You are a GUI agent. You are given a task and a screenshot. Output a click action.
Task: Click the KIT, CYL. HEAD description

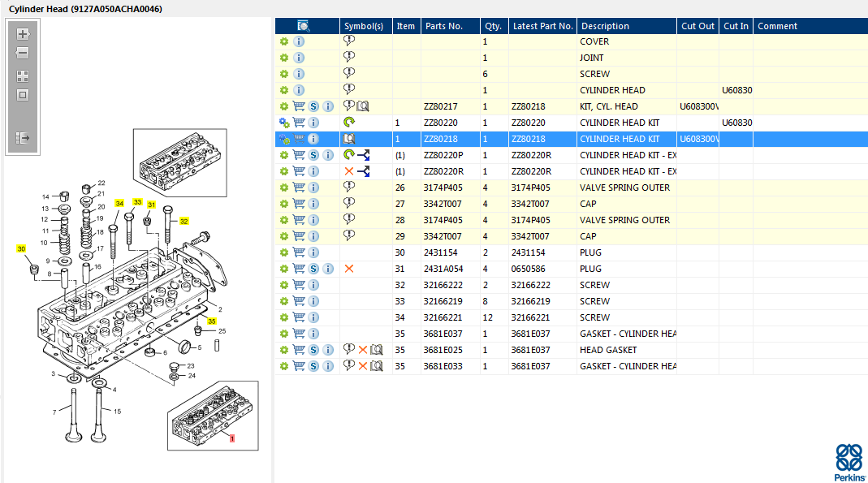point(608,106)
